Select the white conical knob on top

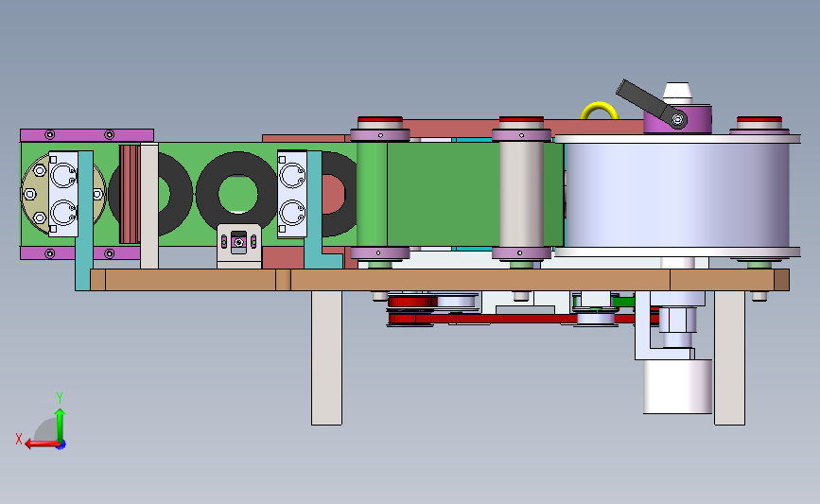pyautogui.click(x=677, y=93)
